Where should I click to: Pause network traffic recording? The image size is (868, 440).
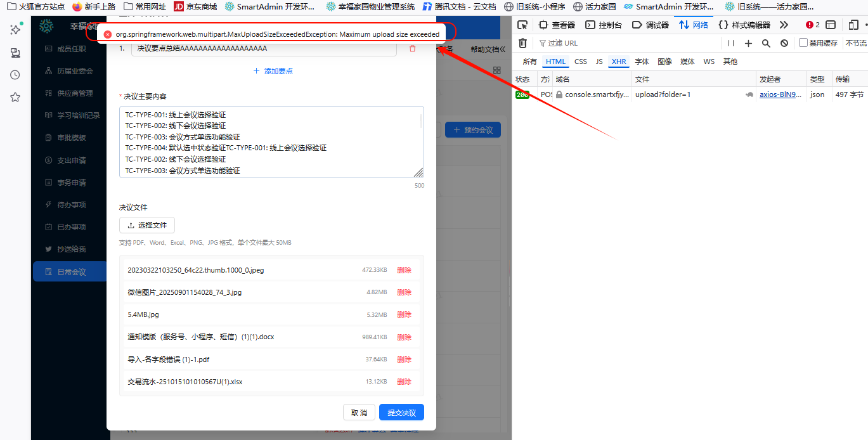click(x=731, y=43)
